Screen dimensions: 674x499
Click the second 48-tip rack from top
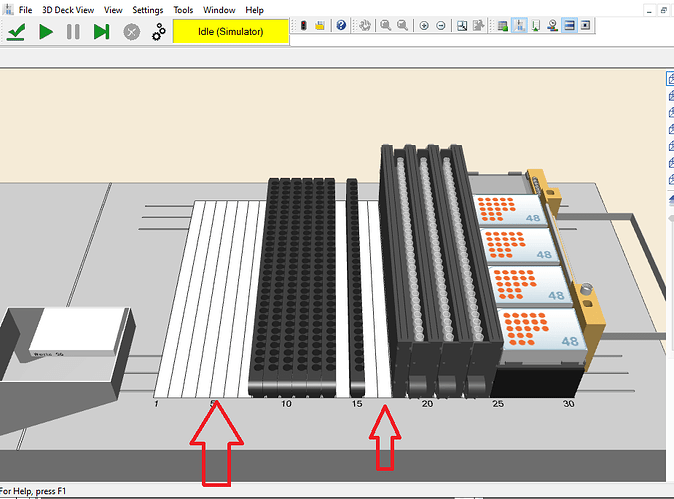[519, 245]
